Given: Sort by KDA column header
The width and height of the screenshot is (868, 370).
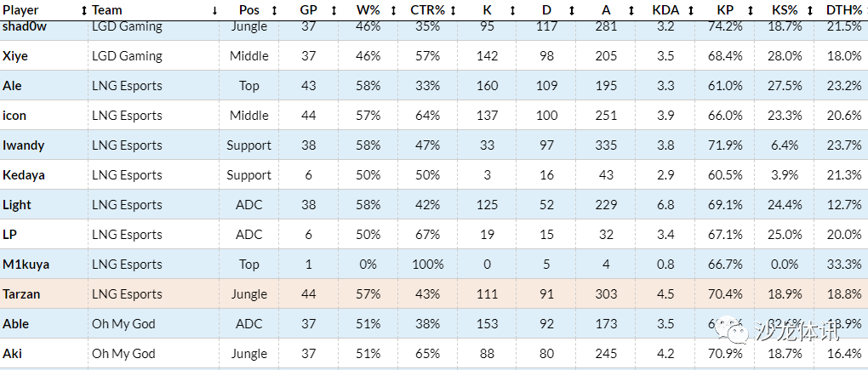Looking at the screenshot, I should tap(665, 10).
